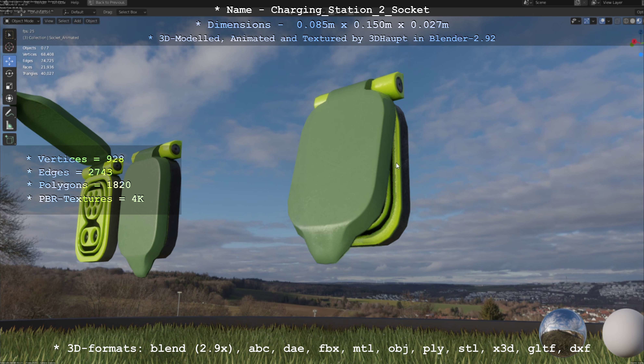Select the Annotate pencil tool
The width and height of the screenshot is (644, 364).
pos(9,113)
